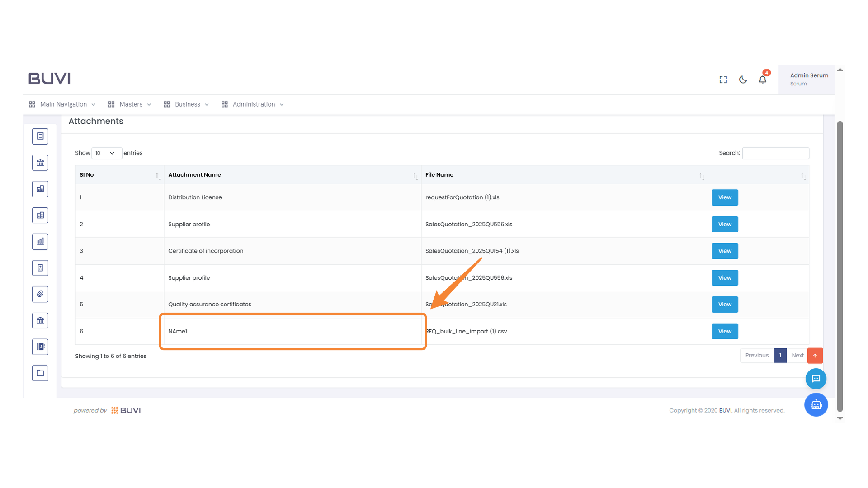Viewport: 868px width, 488px height.
Task: Click the attachments Search input field
Action: [775, 153]
